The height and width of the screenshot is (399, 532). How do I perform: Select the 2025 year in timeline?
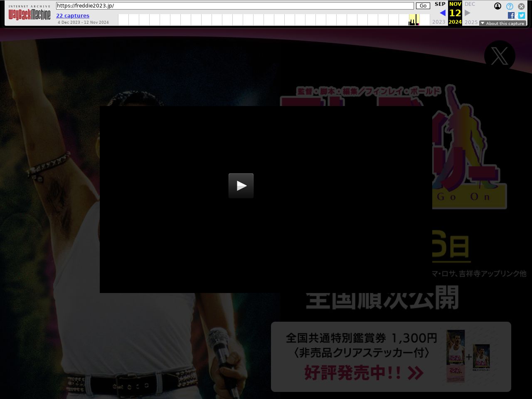[471, 22]
